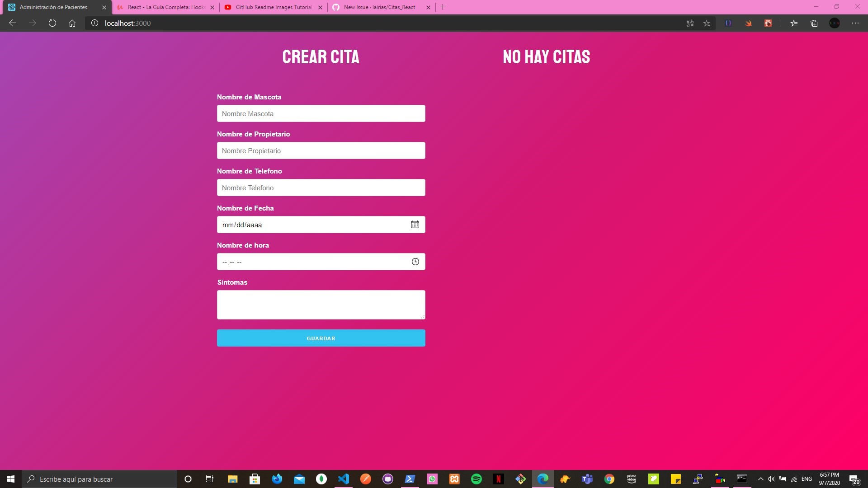Image resolution: width=868 pixels, height=488 pixels.
Task: Open the calendar picker for Nombre de Fecha
Action: coord(415,225)
